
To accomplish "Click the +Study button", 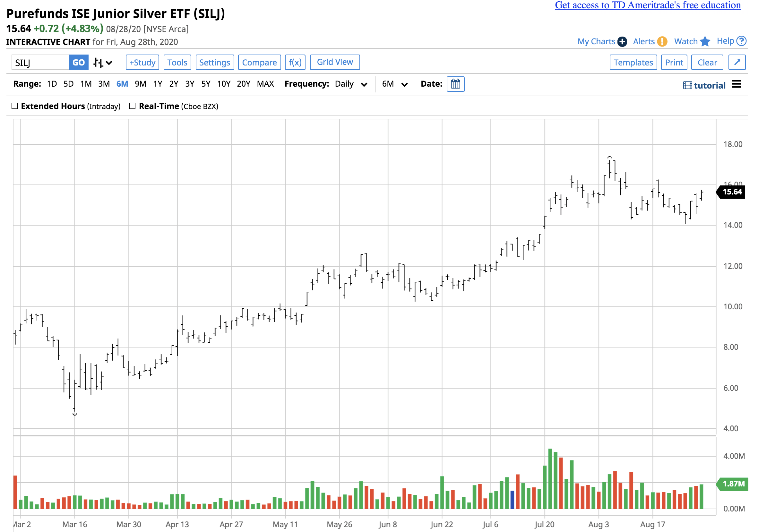I will [142, 62].
